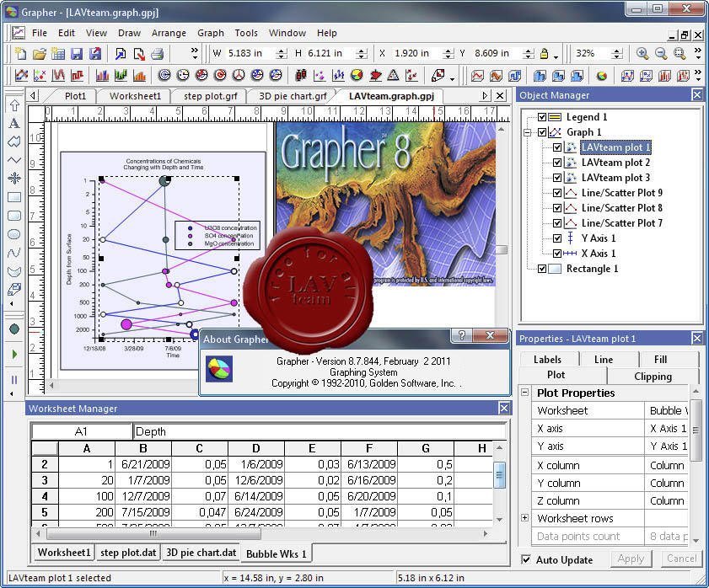This screenshot has height=588, width=709.
Task: Open the lock icon dropdown arrow
Action: [x=556, y=56]
